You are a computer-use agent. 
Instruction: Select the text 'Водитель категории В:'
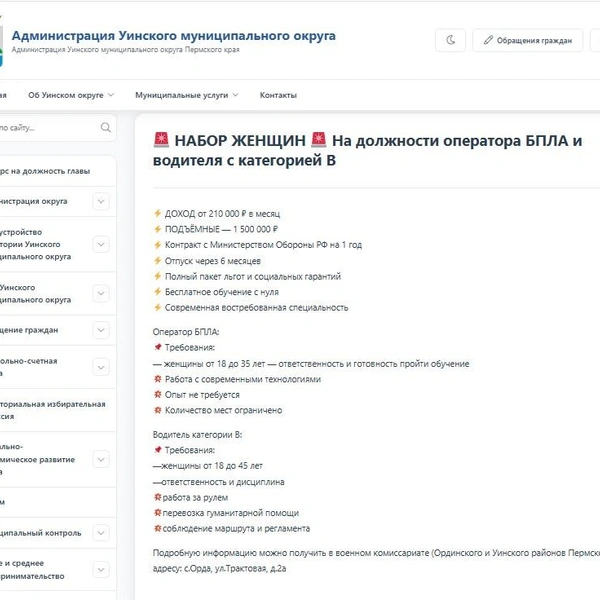[197, 435]
